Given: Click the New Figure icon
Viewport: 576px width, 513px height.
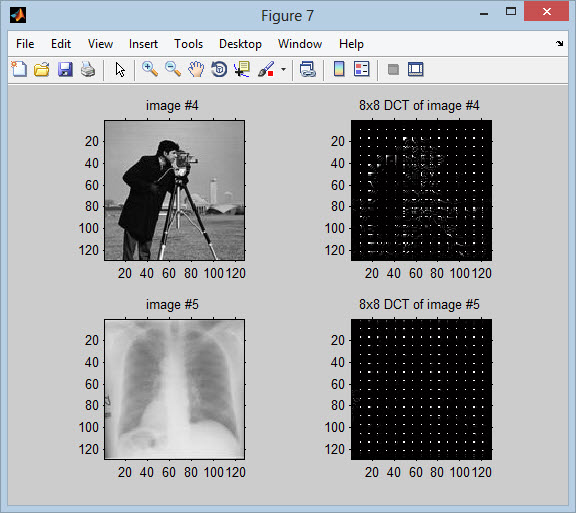Looking at the screenshot, I should pos(19,69).
